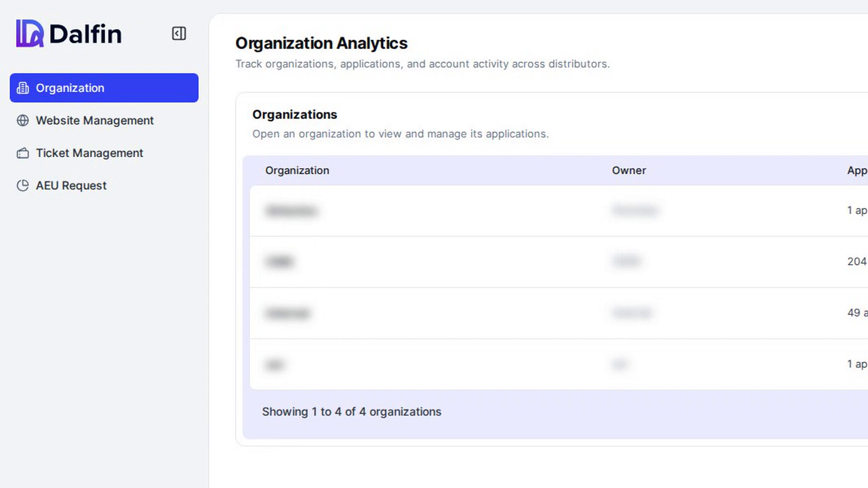Screen dimensions: 868x488
Task: Click the Owner column header
Action: [x=629, y=170]
